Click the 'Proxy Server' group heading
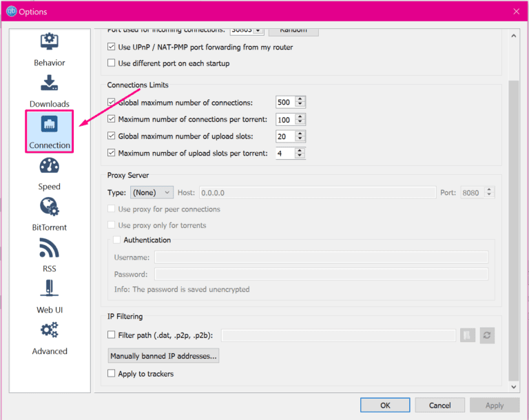The image size is (529, 420). [x=128, y=175]
